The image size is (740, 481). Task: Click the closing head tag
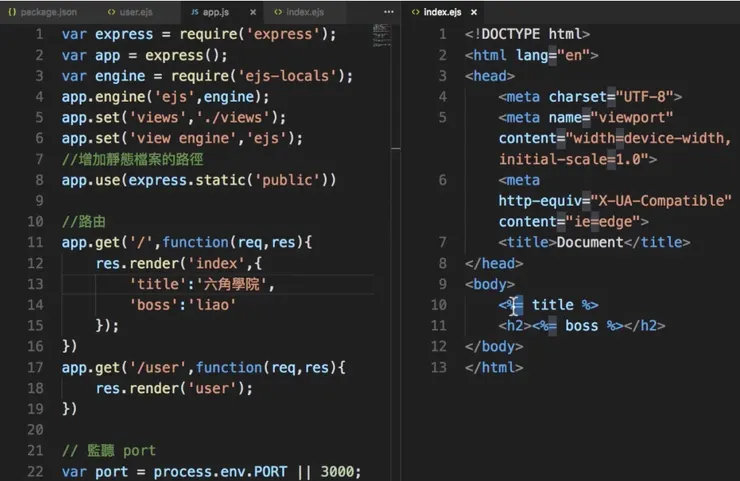pyautogui.click(x=494, y=263)
